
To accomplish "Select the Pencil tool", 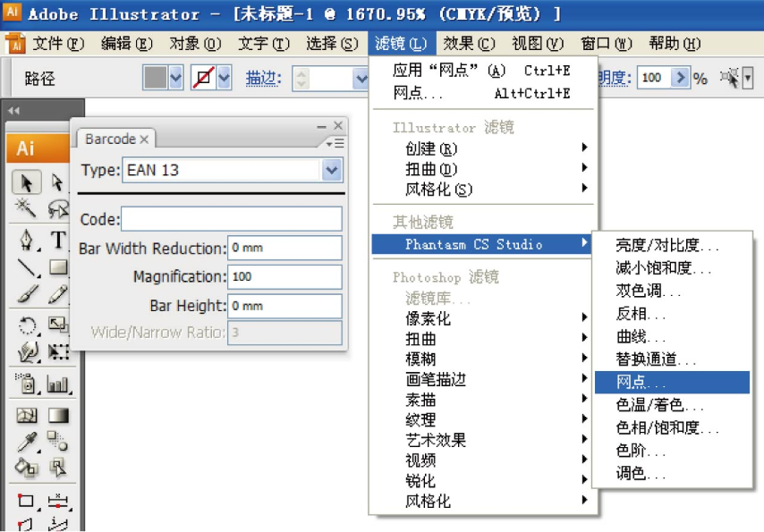I will click(x=57, y=294).
